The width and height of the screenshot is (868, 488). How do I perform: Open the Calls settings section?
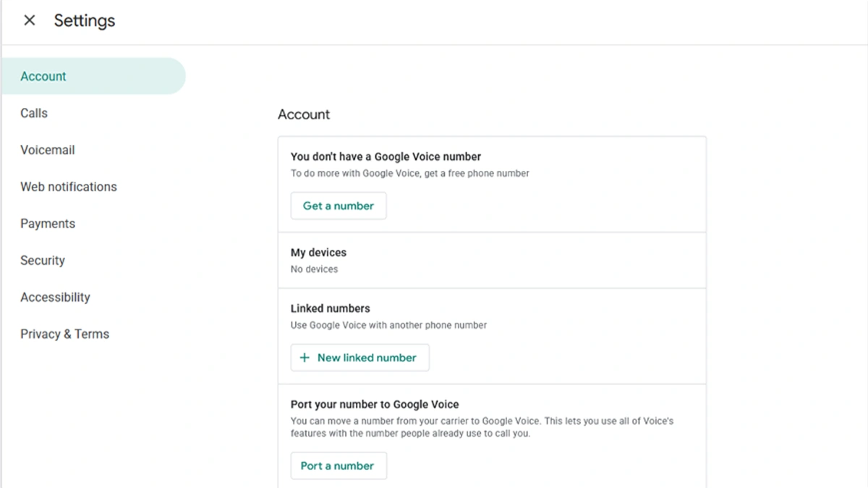coord(34,113)
